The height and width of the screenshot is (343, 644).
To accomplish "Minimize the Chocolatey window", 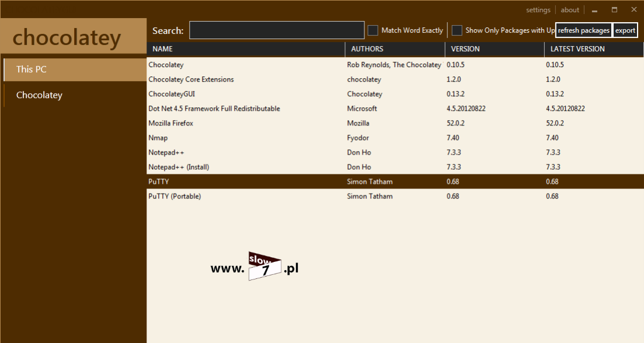I will pos(594,10).
